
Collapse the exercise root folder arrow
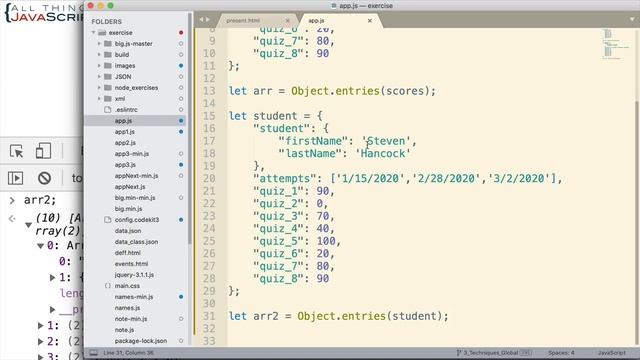point(93,32)
